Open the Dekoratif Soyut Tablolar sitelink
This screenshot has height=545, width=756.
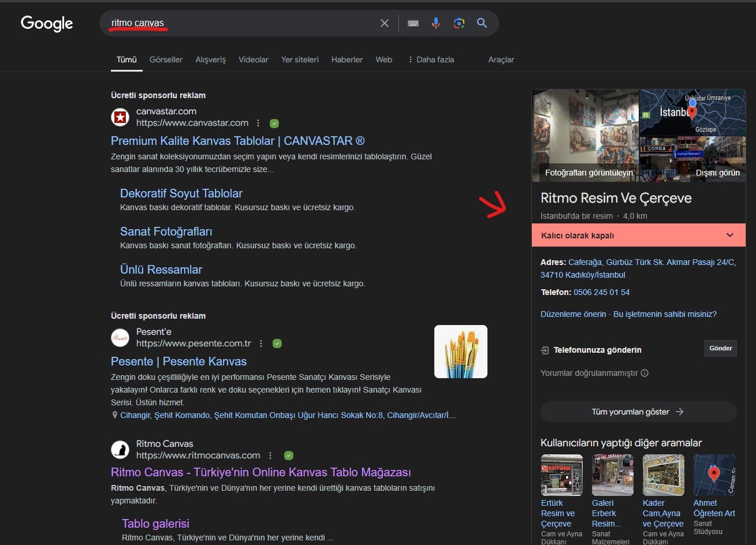[x=181, y=193]
